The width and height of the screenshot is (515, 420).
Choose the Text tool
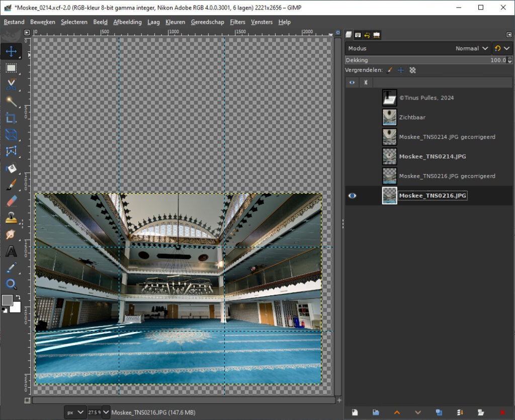point(11,251)
